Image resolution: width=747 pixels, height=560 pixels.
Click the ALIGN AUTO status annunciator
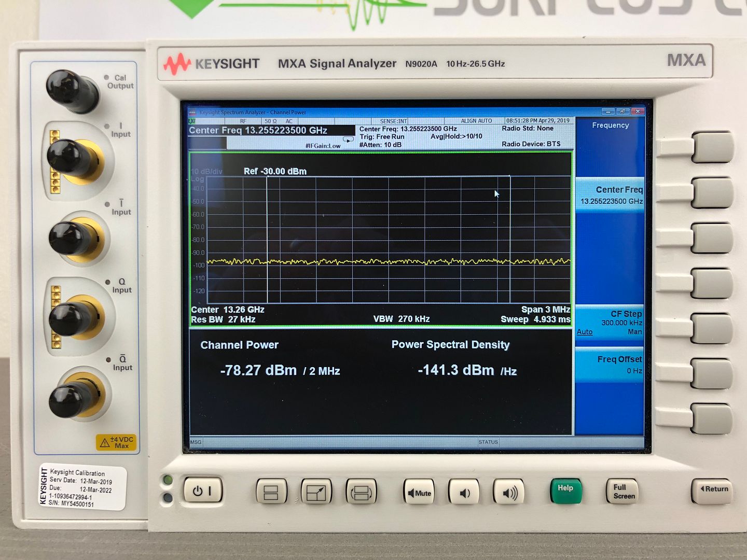point(476,121)
